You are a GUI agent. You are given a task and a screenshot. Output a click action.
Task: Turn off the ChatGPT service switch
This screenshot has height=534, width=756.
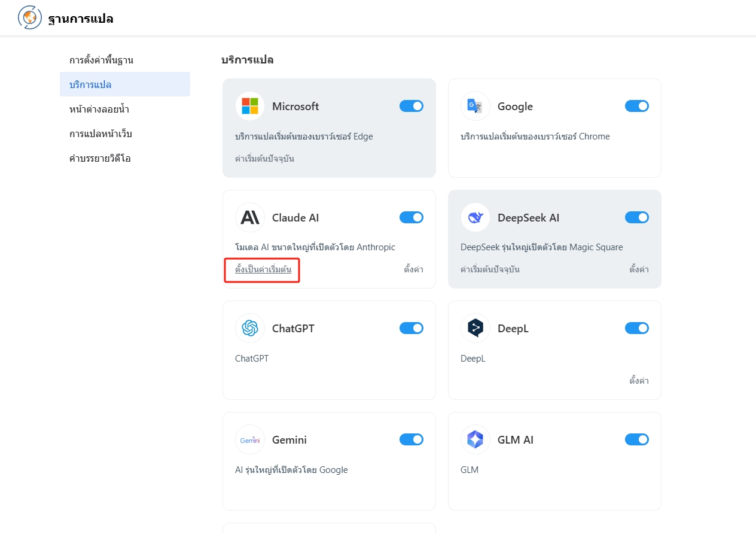[x=411, y=328]
